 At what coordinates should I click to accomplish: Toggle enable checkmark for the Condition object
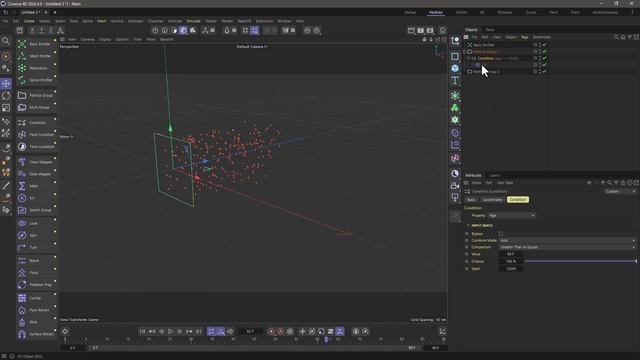(544, 58)
